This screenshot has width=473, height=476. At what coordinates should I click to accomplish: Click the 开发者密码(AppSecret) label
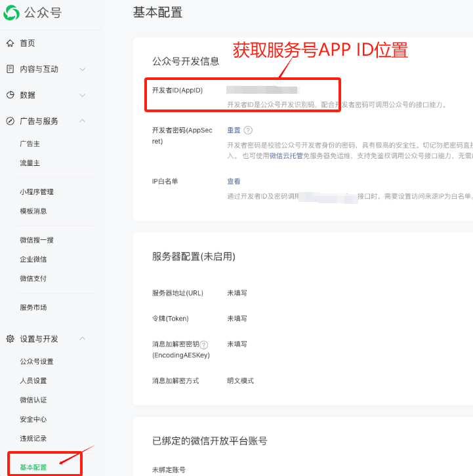coord(182,136)
